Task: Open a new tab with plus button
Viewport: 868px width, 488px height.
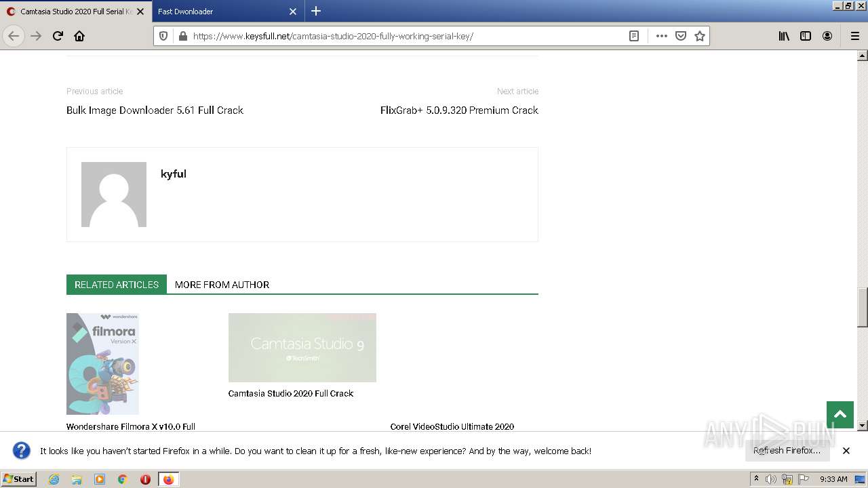Action: (x=316, y=11)
